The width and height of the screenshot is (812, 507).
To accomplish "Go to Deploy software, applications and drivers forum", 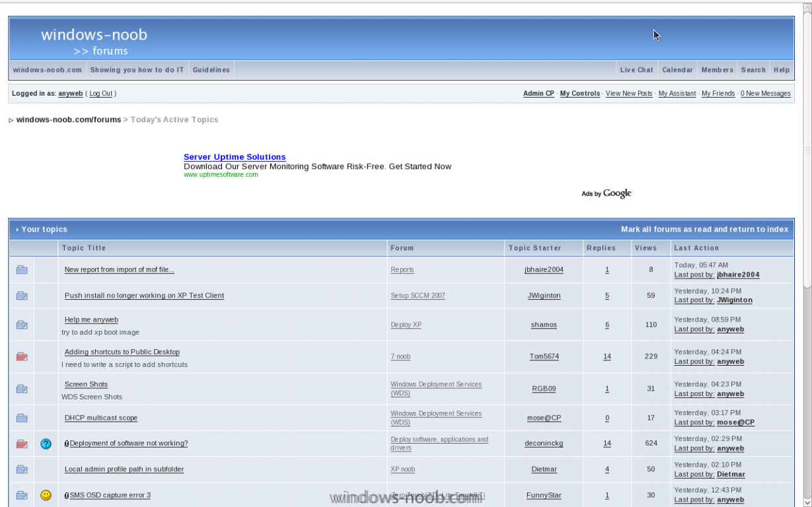I will coord(439,444).
